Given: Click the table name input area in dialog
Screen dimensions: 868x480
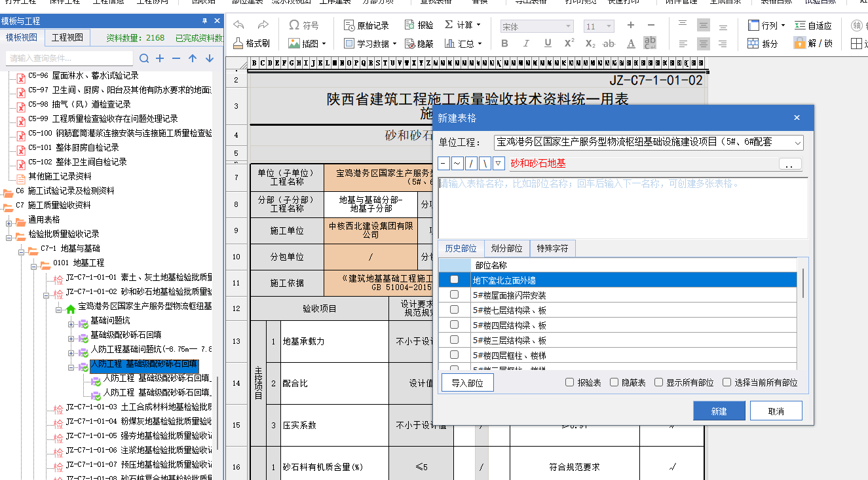Looking at the screenshot, I should (x=623, y=208).
